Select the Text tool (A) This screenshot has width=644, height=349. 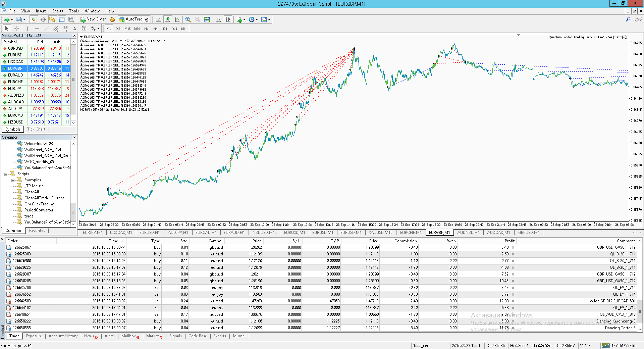click(74, 29)
